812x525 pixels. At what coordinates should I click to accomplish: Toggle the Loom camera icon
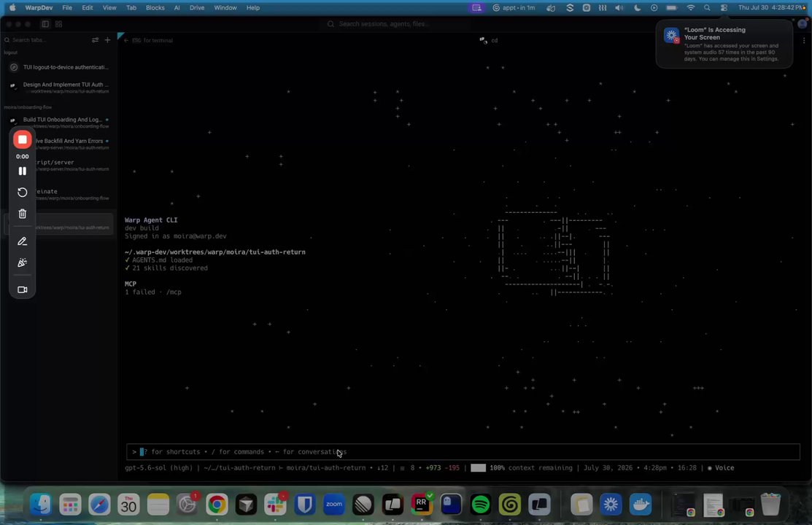tap(23, 290)
